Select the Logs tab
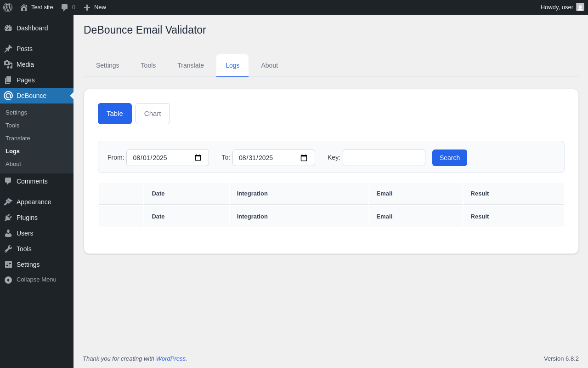The image size is (588, 368). [232, 65]
